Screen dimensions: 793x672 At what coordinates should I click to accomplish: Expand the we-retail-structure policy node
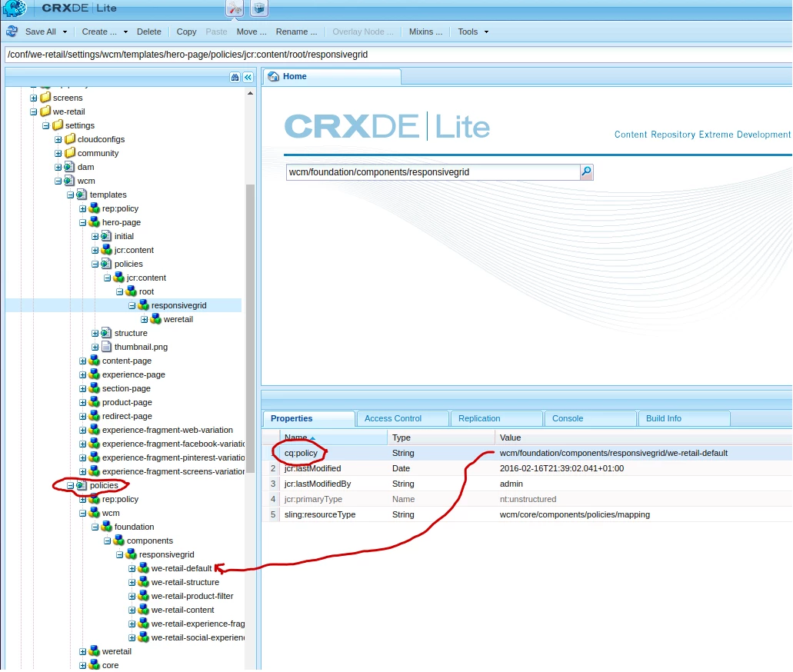pos(132,583)
